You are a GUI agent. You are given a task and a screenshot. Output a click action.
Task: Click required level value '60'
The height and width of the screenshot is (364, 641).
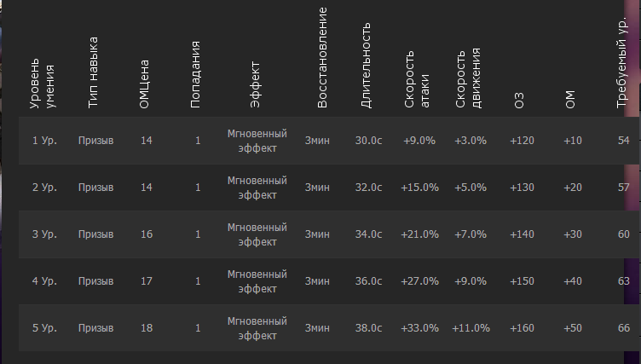point(624,234)
